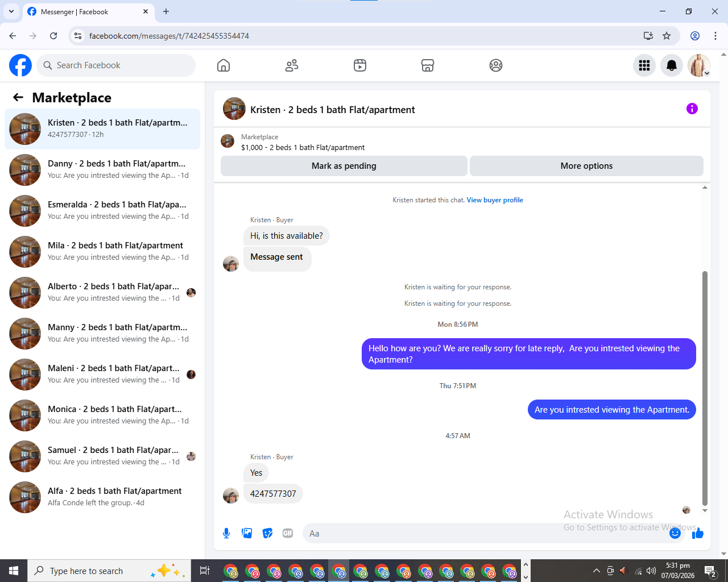View site information icon in the address bar
The image size is (728, 582).
(x=78, y=36)
